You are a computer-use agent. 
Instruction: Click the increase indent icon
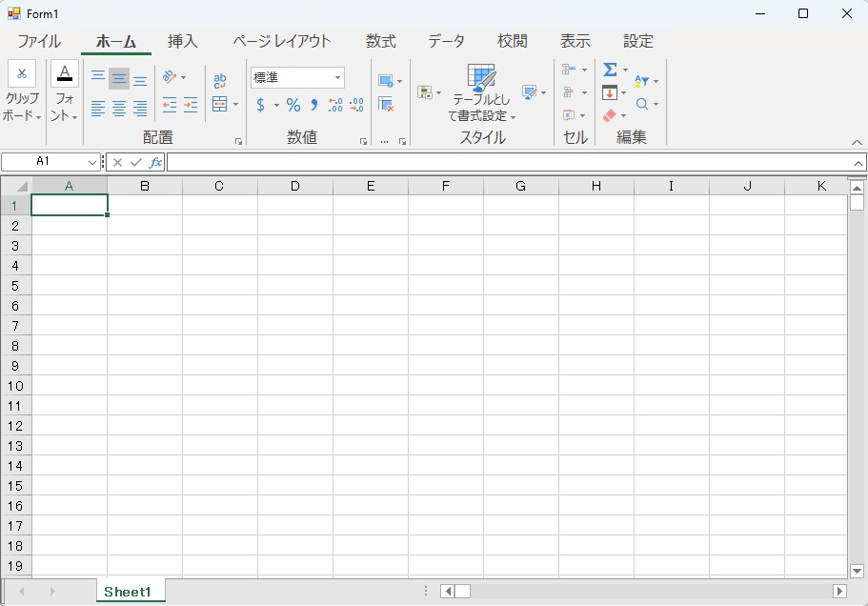[x=191, y=105]
